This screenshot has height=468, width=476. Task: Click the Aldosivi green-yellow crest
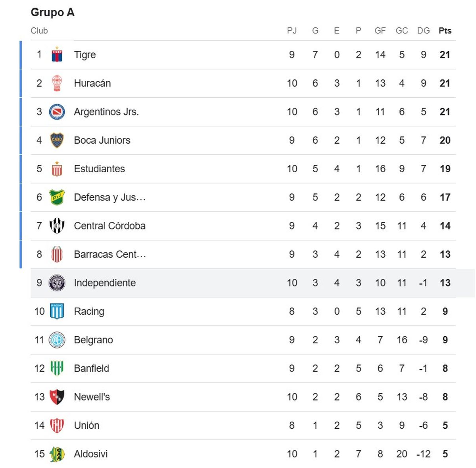click(57, 454)
